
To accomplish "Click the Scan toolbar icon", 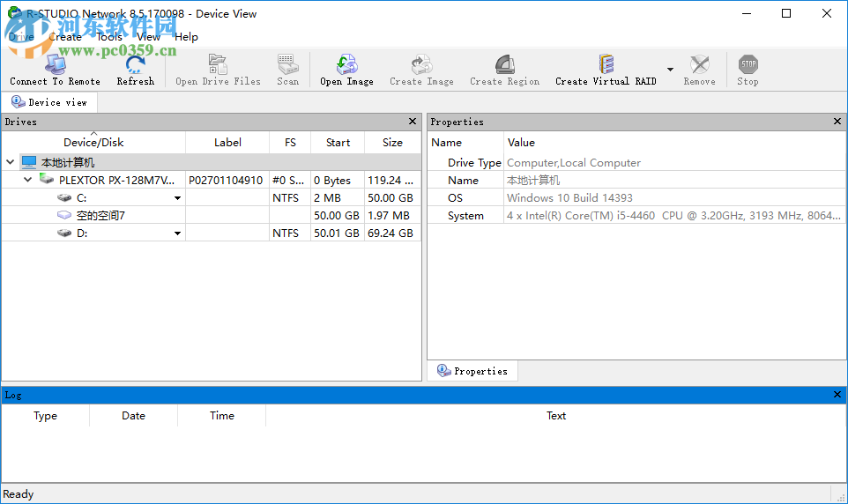I will pyautogui.click(x=287, y=65).
